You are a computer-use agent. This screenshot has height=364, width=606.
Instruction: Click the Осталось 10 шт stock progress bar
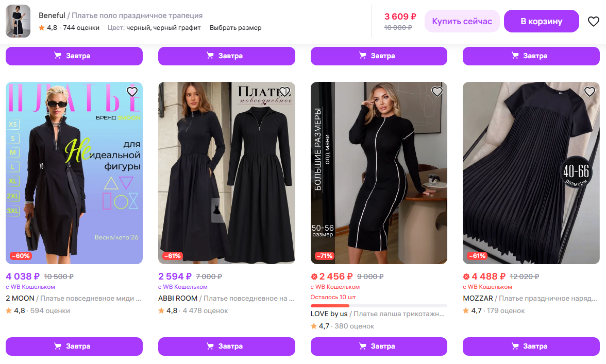point(379,306)
